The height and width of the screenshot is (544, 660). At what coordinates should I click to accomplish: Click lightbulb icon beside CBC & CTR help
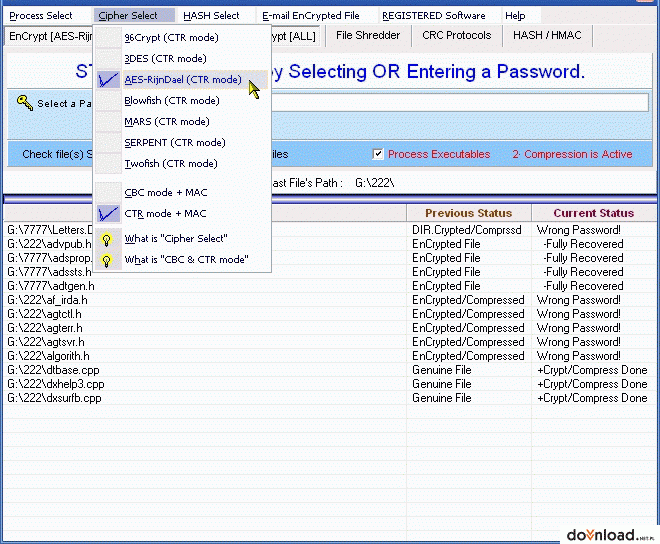tap(106, 261)
